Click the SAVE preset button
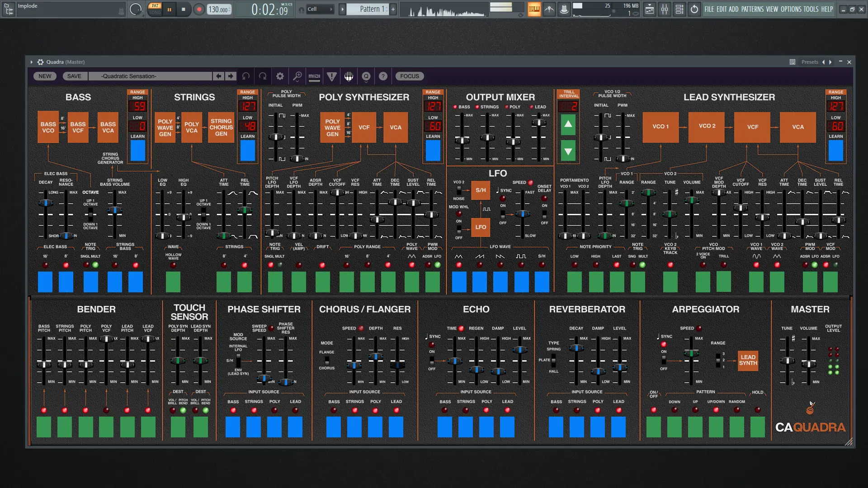Image resolution: width=868 pixels, height=488 pixels. coord(74,76)
